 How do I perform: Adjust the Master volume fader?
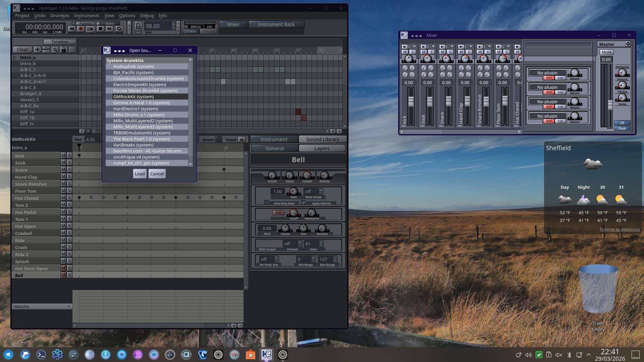point(610,105)
